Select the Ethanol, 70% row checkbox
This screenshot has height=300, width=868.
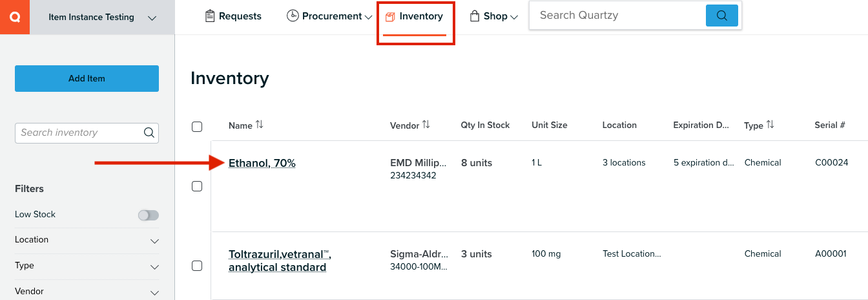(197, 186)
